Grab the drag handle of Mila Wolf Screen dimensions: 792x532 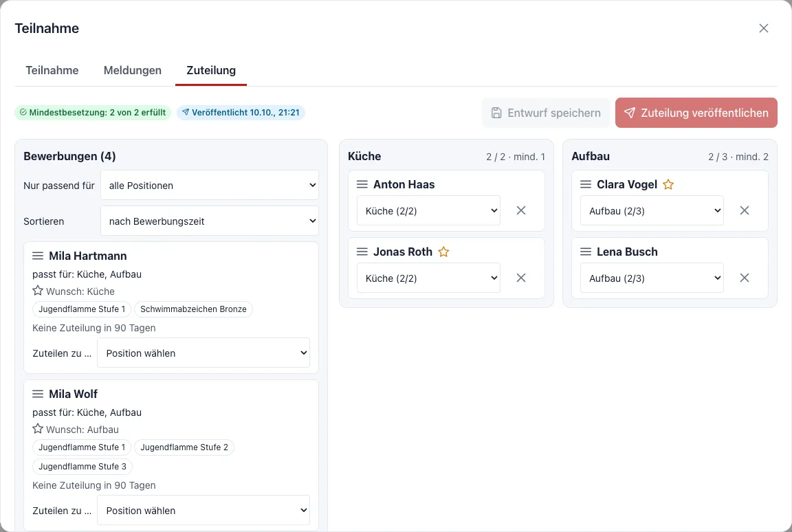pos(38,394)
